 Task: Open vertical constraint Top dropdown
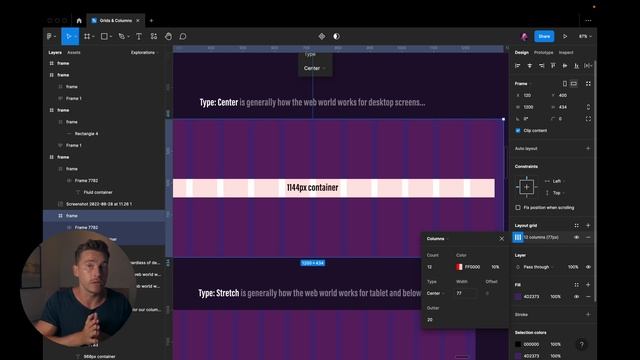[x=557, y=193]
